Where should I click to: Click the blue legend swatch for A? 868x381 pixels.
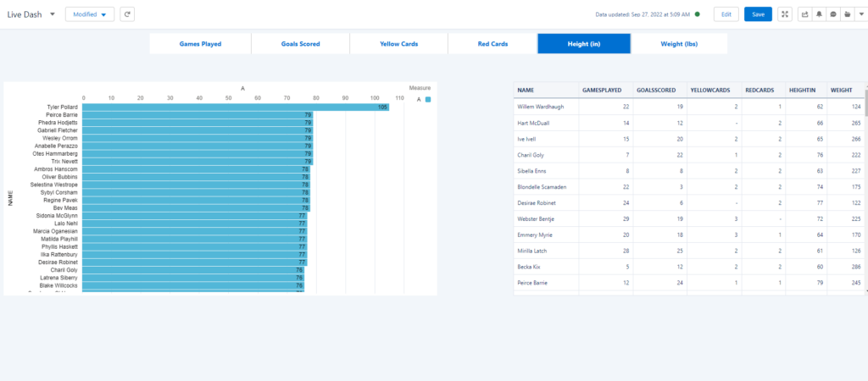pyautogui.click(x=428, y=99)
